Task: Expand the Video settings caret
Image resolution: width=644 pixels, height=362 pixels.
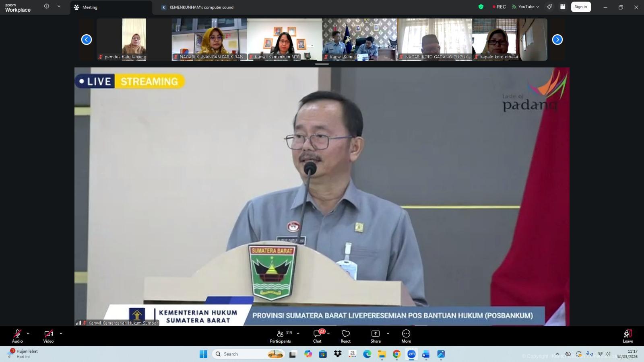Action: tap(61, 333)
